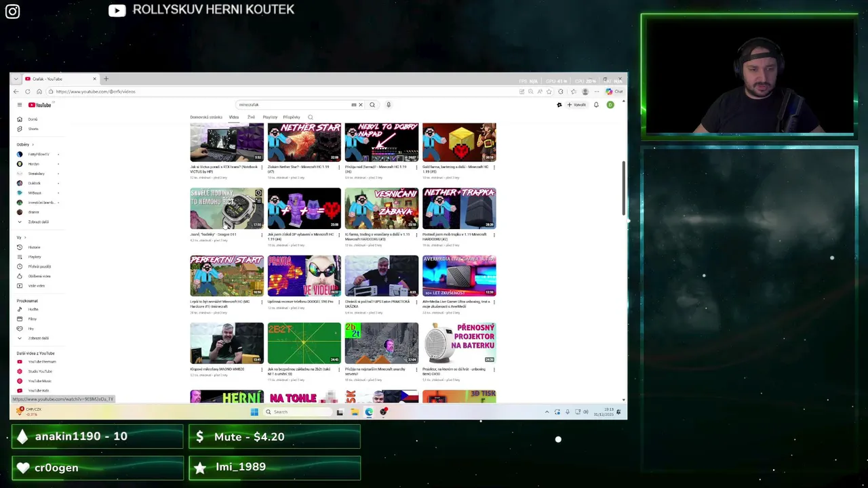
Task: Open Hry under Prozkoumat
Action: [31, 329]
